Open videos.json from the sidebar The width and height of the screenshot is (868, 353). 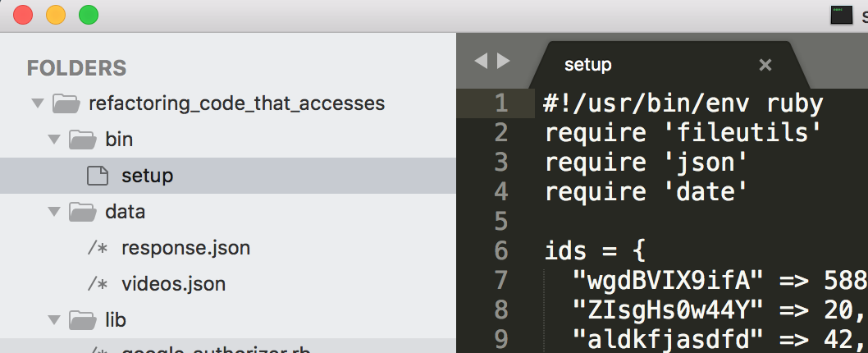pos(173,284)
